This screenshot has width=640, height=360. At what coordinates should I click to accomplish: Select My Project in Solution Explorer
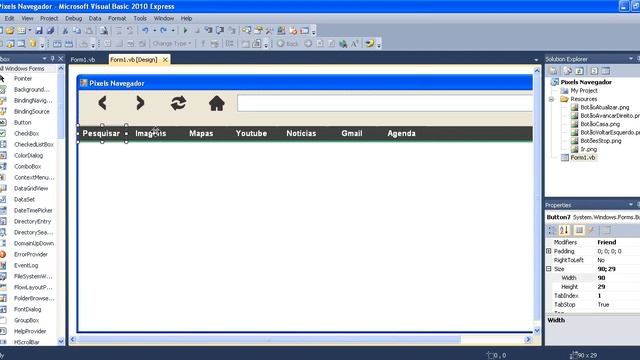click(x=584, y=91)
